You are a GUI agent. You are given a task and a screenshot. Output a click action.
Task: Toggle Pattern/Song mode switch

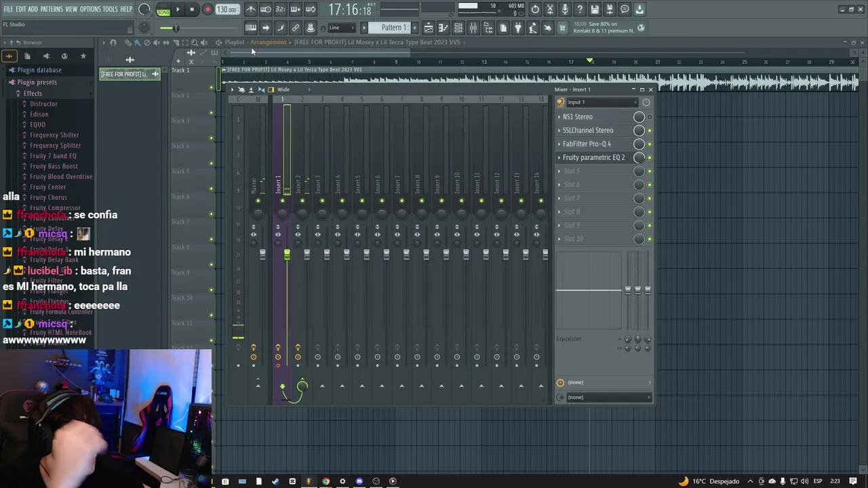point(163,10)
